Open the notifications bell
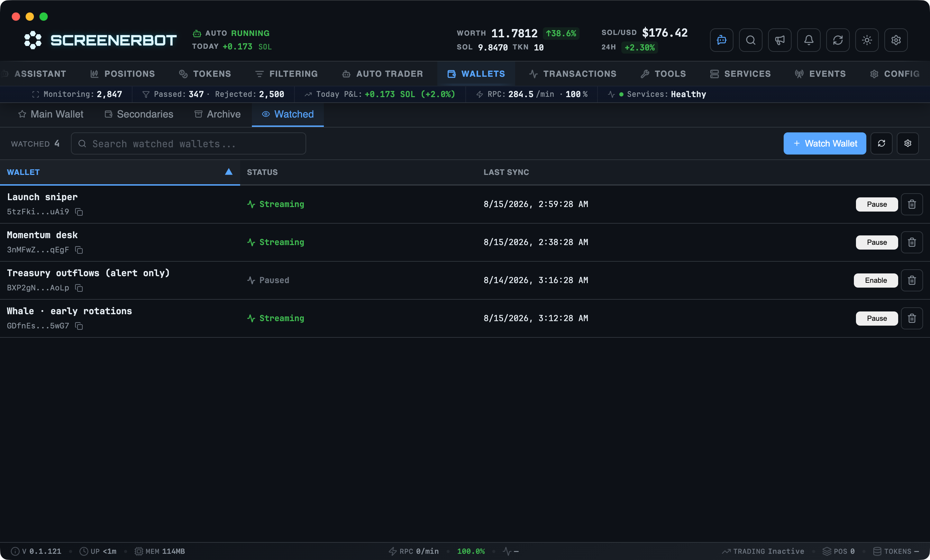The height and width of the screenshot is (560, 930). [809, 40]
